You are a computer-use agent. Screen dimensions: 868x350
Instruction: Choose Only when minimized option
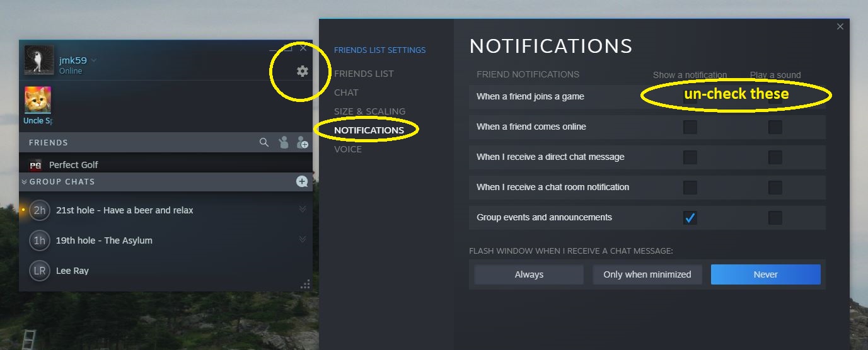[647, 274]
